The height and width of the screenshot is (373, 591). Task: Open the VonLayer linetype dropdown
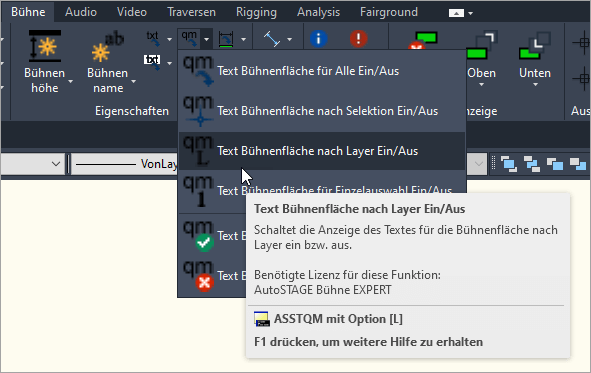coord(125,164)
